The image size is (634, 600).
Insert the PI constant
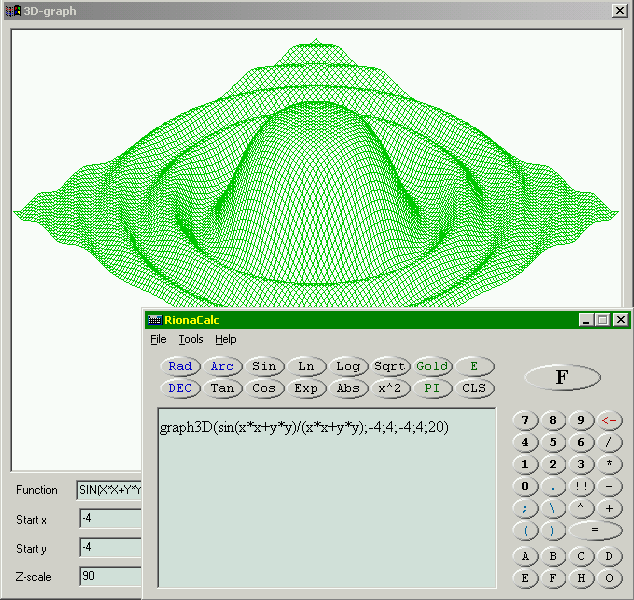coord(432,389)
